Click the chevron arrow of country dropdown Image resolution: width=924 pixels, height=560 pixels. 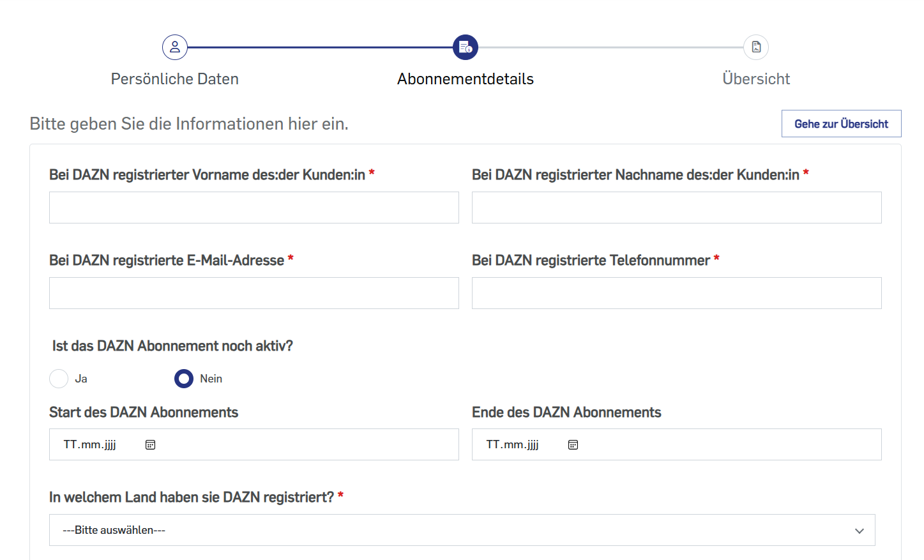(x=860, y=531)
